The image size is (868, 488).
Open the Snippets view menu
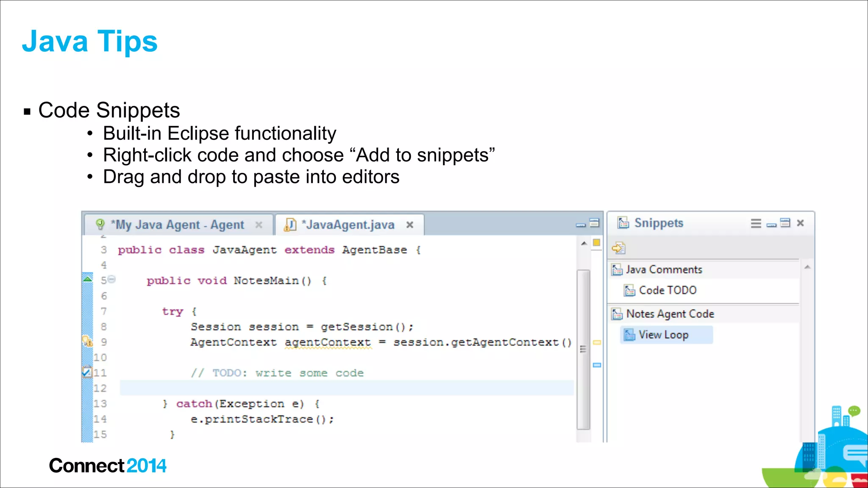coord(756,223)
